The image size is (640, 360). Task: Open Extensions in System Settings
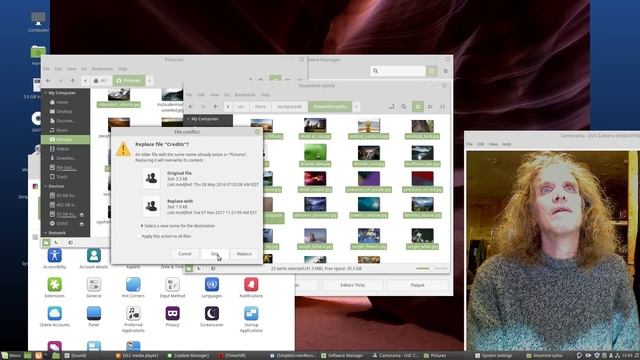54,287
